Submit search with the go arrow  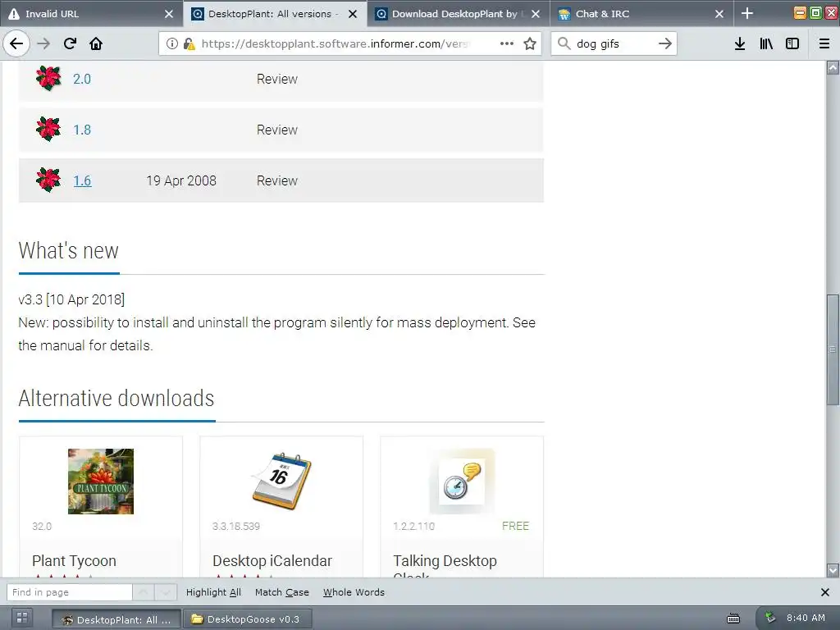point(664,43)
